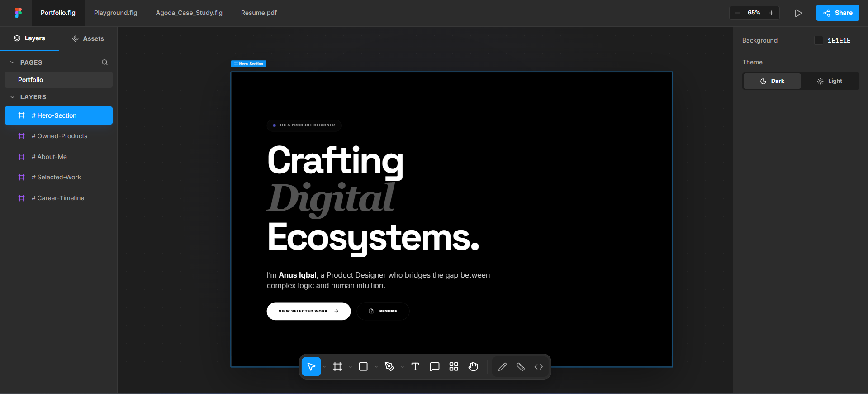Select the Hand tool
The image size is (868, 394).
473,367
